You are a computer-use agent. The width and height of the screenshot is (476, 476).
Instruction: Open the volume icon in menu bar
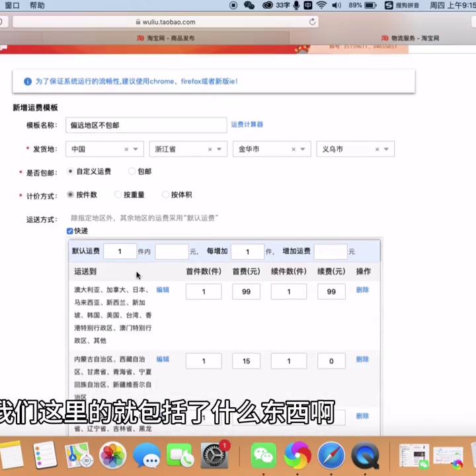(x=337, y=5)
